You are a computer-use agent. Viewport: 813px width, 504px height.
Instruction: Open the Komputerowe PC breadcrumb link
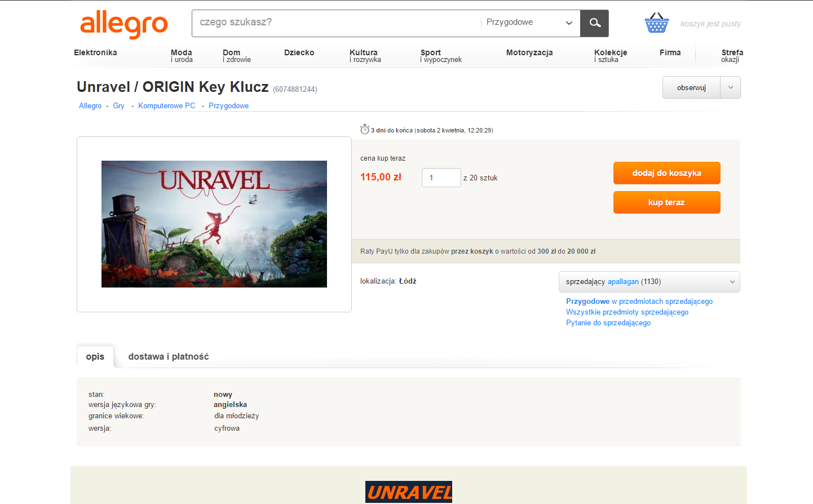167,105
